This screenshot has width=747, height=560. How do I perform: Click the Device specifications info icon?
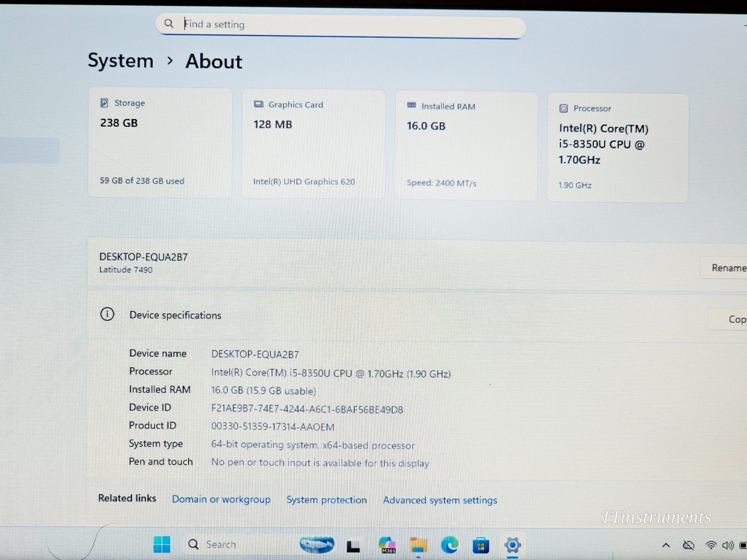[x=107, y=314]
